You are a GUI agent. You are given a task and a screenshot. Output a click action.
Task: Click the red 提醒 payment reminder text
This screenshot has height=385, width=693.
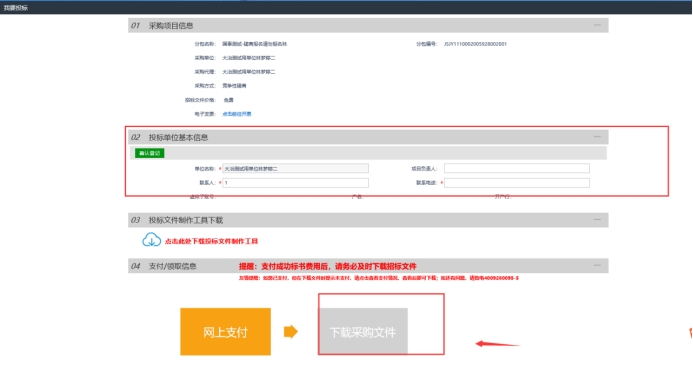[x=327, y=266]
